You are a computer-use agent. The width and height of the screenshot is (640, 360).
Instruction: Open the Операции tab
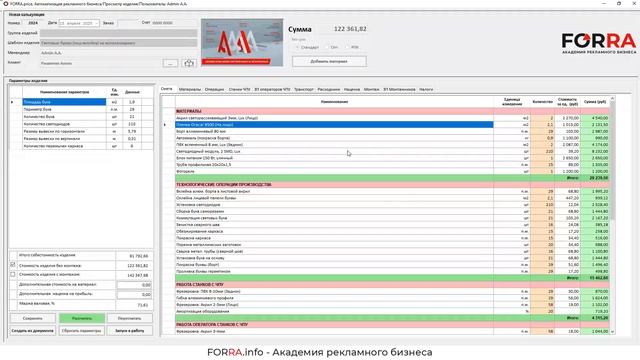pos(214,89)
